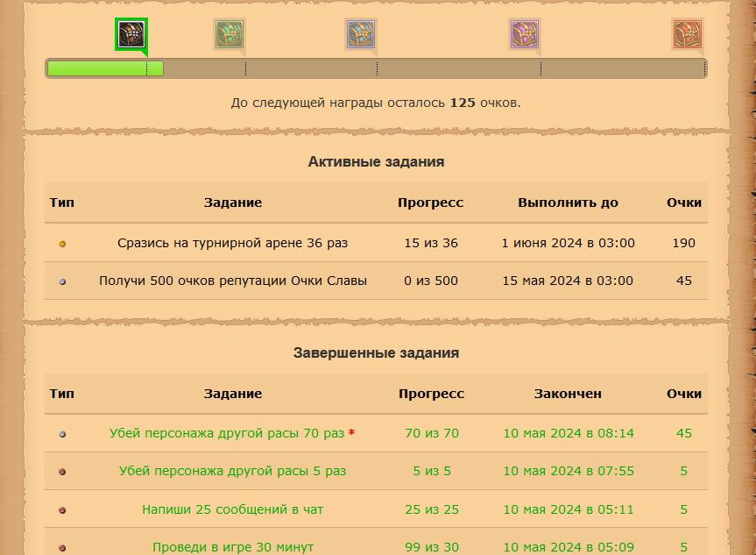
Task: Click deadline '15 мая 2024 в 03:00'
Action: (568, 281)
